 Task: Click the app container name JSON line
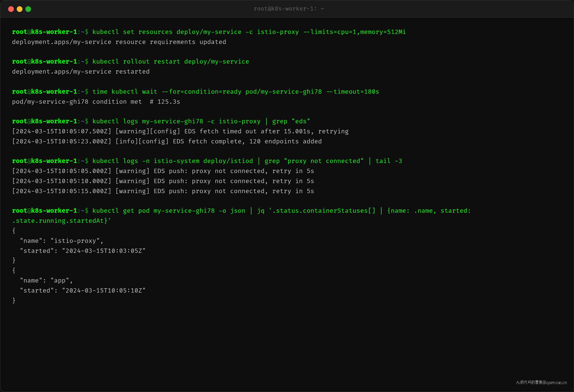pos(46,281)
